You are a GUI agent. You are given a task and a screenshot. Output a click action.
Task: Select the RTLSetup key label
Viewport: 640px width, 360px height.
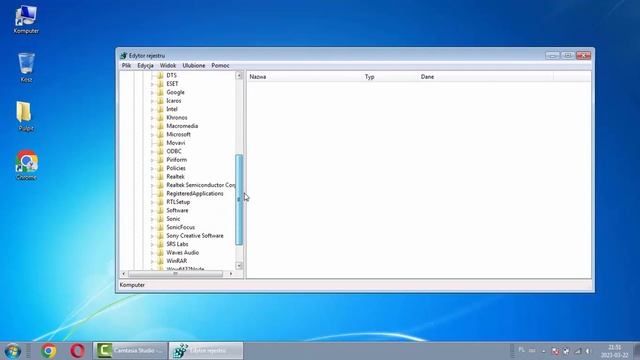point(178,202)
